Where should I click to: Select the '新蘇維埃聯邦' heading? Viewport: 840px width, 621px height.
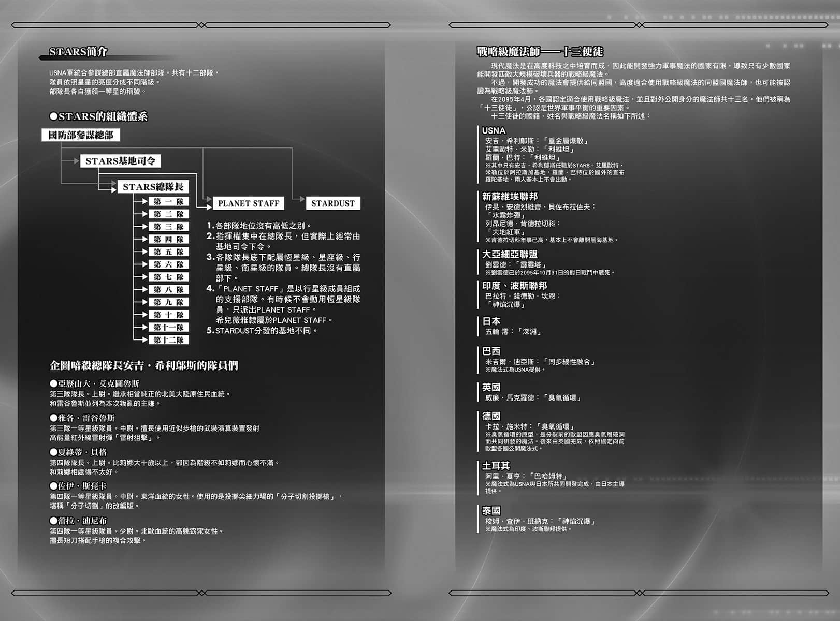pyautogui.click(x=510, y=196)
